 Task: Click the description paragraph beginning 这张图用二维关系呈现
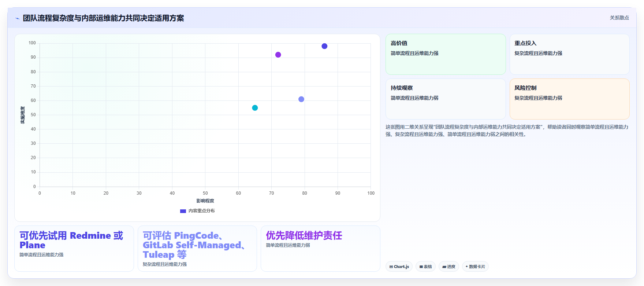point(507,131)
